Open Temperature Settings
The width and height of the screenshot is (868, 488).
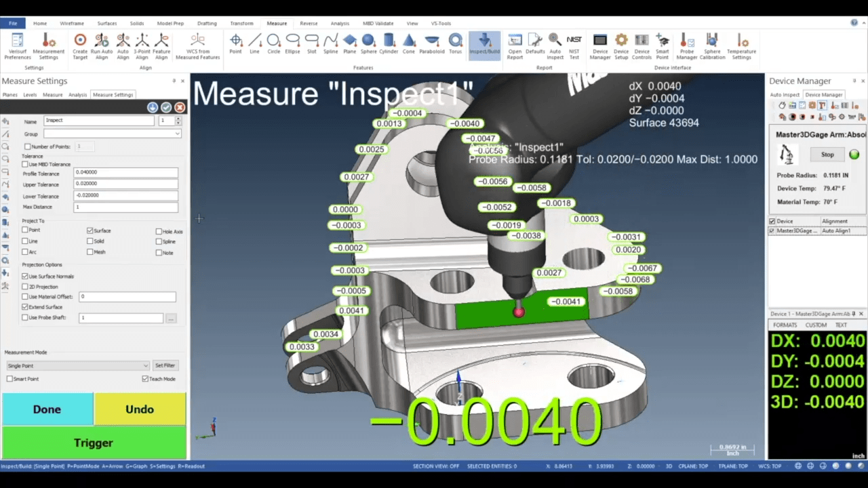[x=741, y=46]
